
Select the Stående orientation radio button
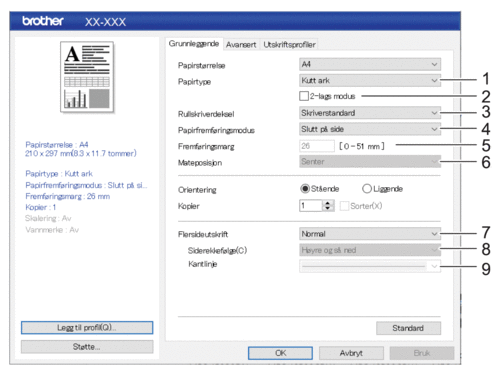coord(305,189)
